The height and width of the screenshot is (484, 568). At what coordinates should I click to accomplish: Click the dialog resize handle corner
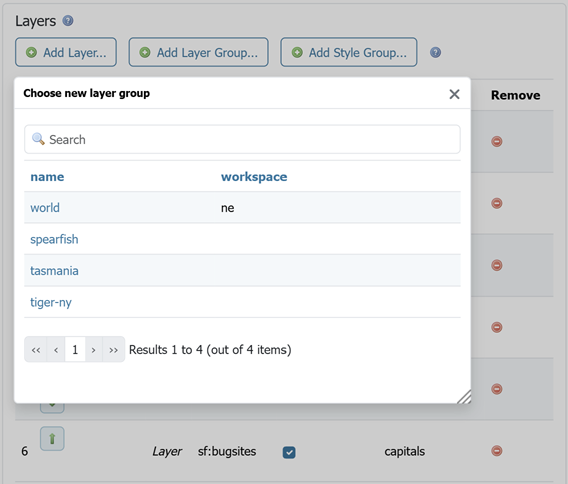pos(464,397)
